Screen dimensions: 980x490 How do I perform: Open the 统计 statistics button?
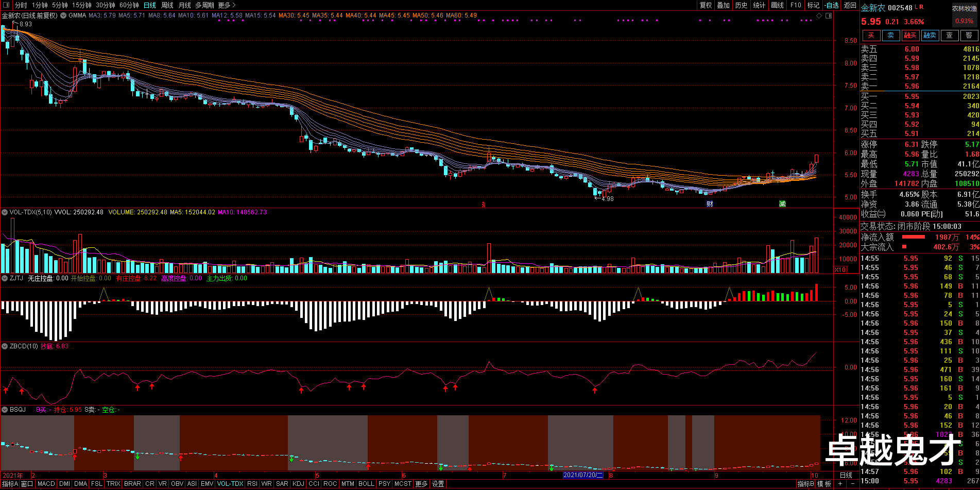[760, 5]
